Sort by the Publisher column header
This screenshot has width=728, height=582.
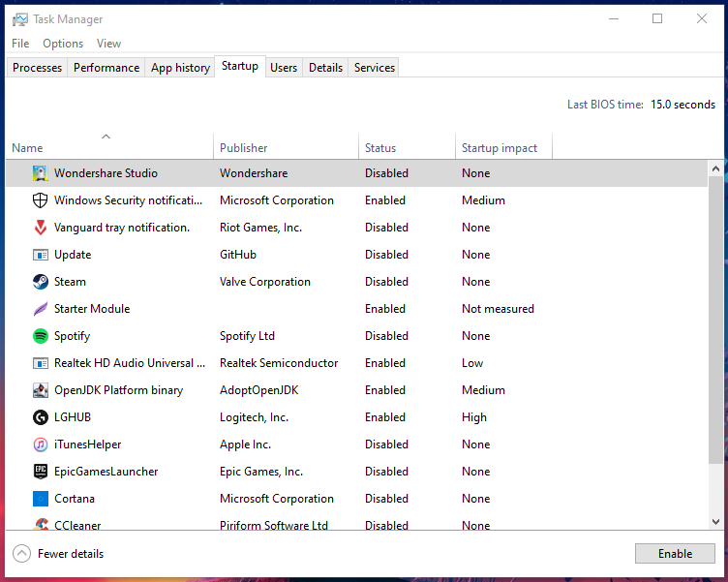point(286,146)
